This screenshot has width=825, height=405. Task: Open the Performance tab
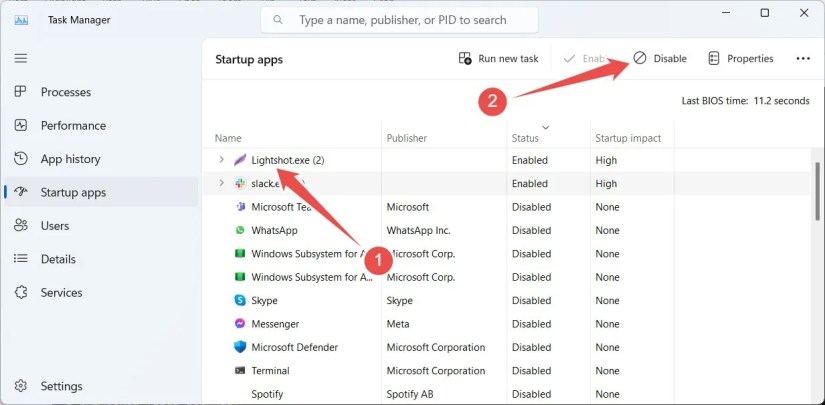(73, 126)
